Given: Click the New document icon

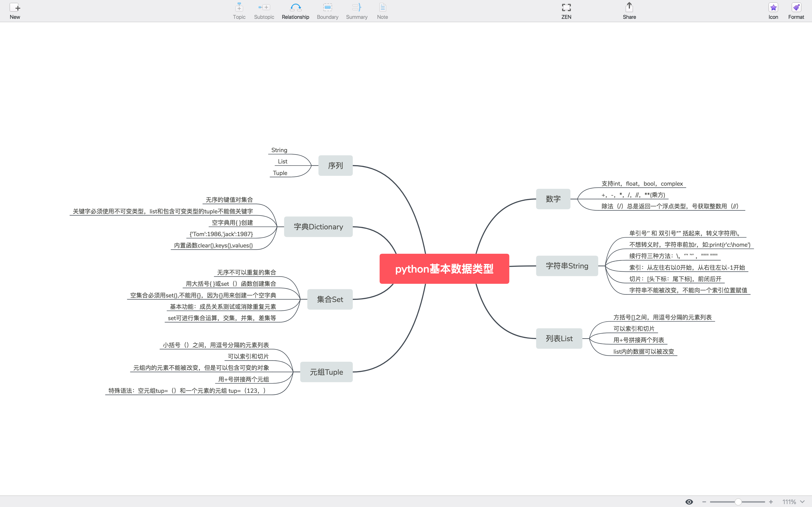Looking at the screenshot, I should (15, 7).
